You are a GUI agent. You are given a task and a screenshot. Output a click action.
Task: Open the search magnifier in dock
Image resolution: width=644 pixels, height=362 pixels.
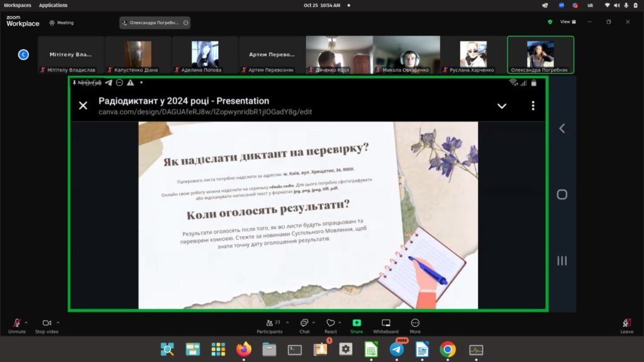[167, 349]
